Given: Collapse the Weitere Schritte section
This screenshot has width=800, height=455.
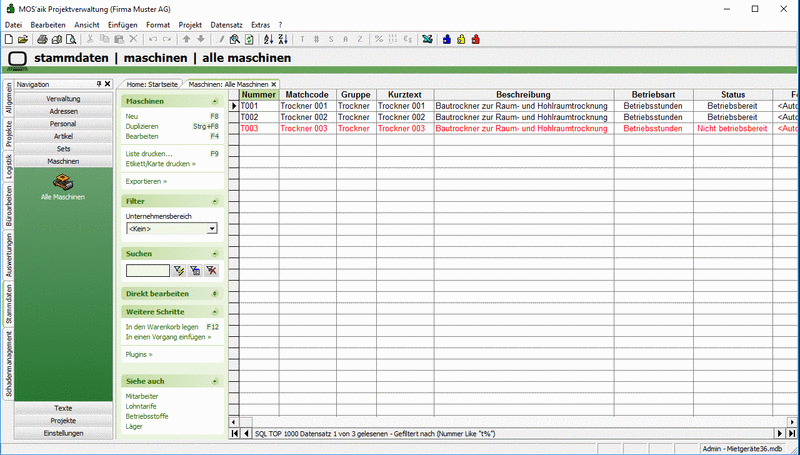Looking at the screenshot, I should click(x=215, y=312).
